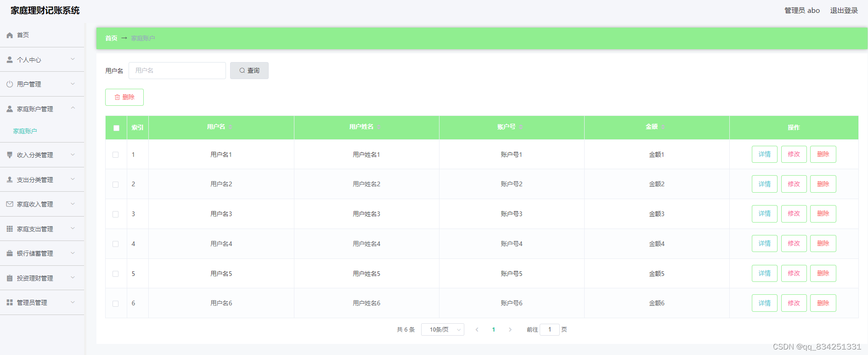This screenshot has width=868, height=355.
Task: Click the tiles icon beside 管理员管理
Action: pyautogui.click(x=10, y=303)
